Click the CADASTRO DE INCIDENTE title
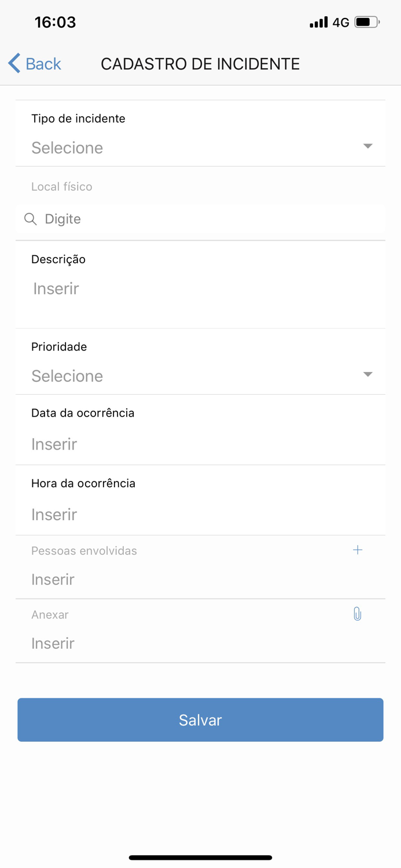This screenshot has width=401, height=868. pyautogui.click(x=200, y=64)
